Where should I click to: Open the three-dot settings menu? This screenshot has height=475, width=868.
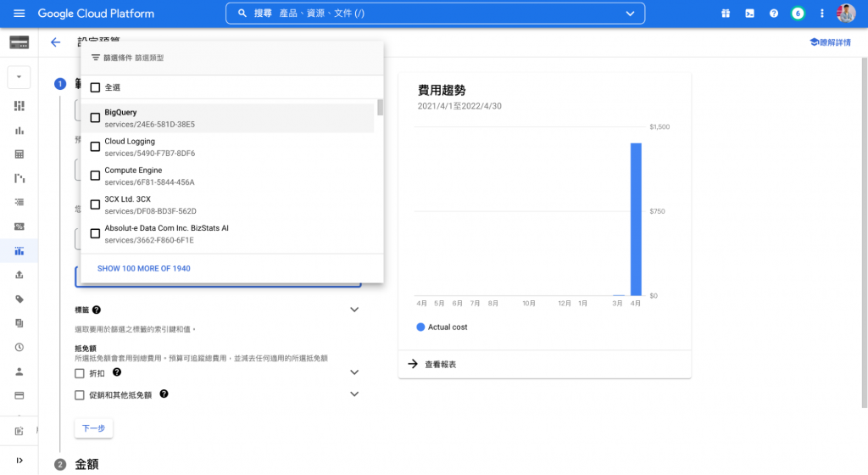coord(822,14)
